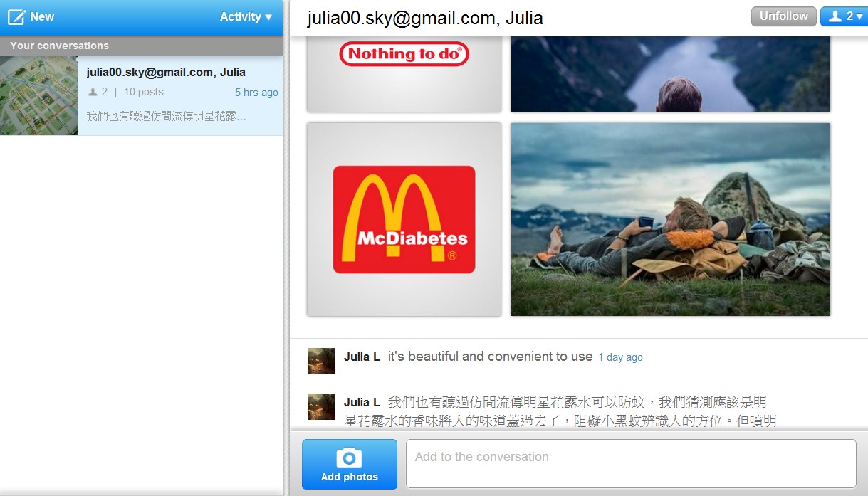Open the julia00.sky@gmail.com conversation in the list
This screenshot has width=868, height=496.
pos(141,95)
